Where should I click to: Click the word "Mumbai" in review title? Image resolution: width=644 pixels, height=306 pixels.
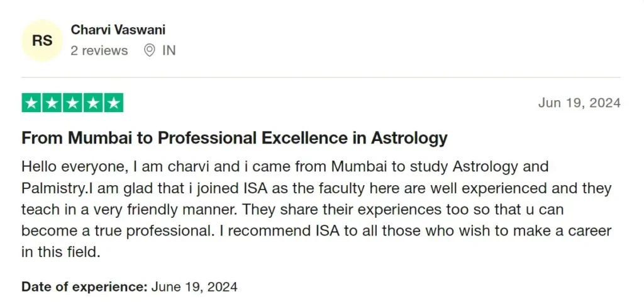[x=101, y=139]
